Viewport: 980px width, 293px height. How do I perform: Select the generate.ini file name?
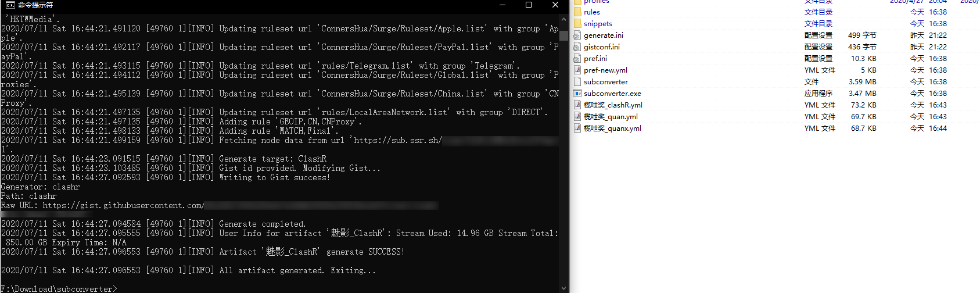pos(604,35)
